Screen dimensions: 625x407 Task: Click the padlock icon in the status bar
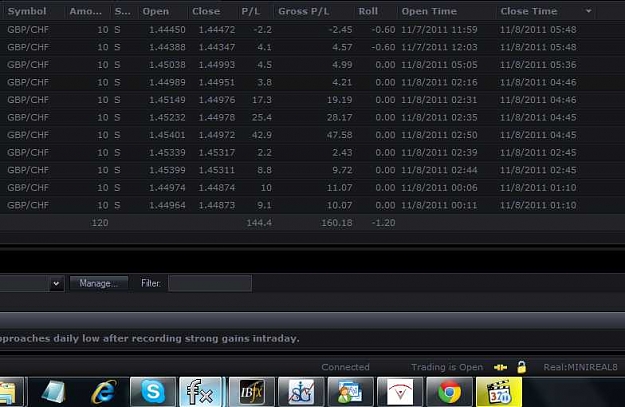pos(521,367)
